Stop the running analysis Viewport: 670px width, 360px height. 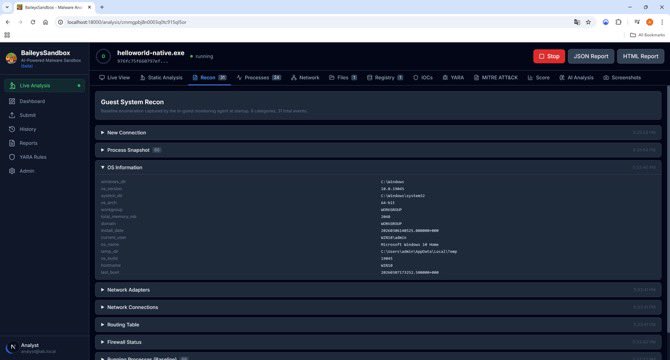tap(549, 56)
